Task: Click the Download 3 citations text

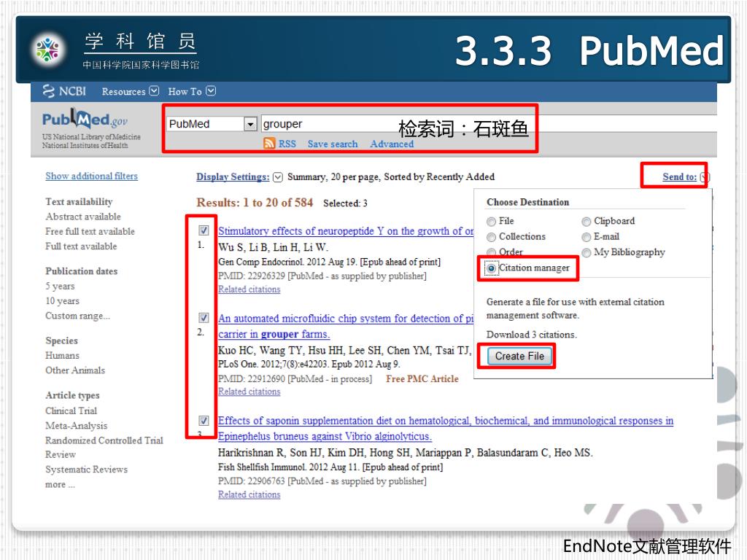Action: click(531, 335)
